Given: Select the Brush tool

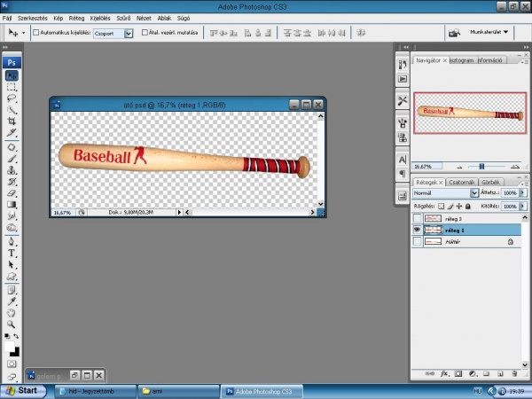Looking at the screenshot, I should [12, 159].
